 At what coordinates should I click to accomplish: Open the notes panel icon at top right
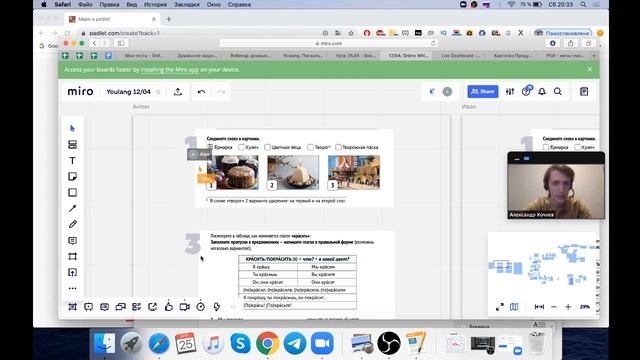[584, 91]
